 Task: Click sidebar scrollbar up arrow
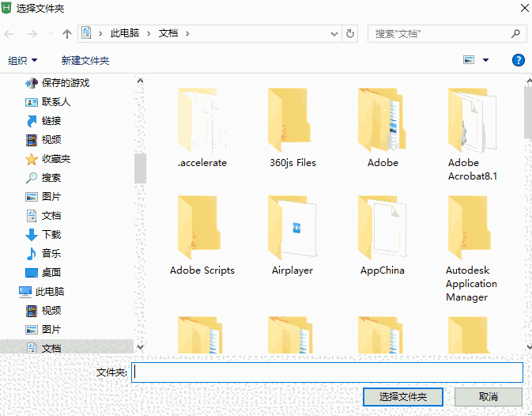click(140, 81)
